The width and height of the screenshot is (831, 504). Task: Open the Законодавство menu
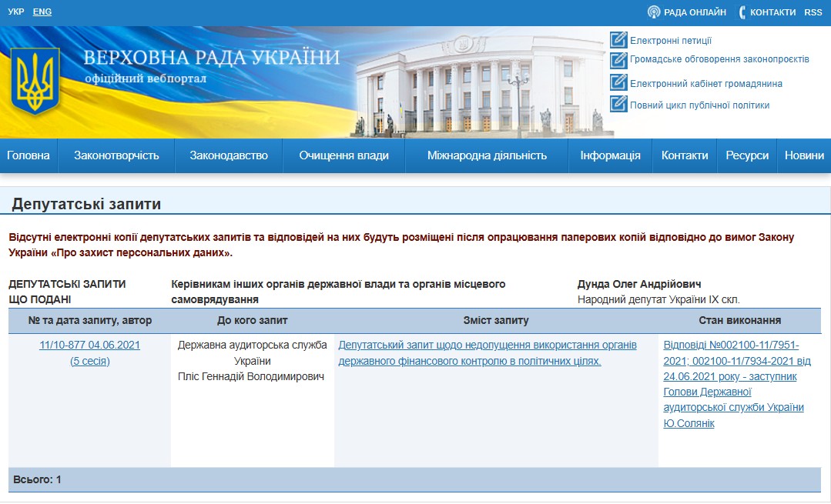click(229, 155)
